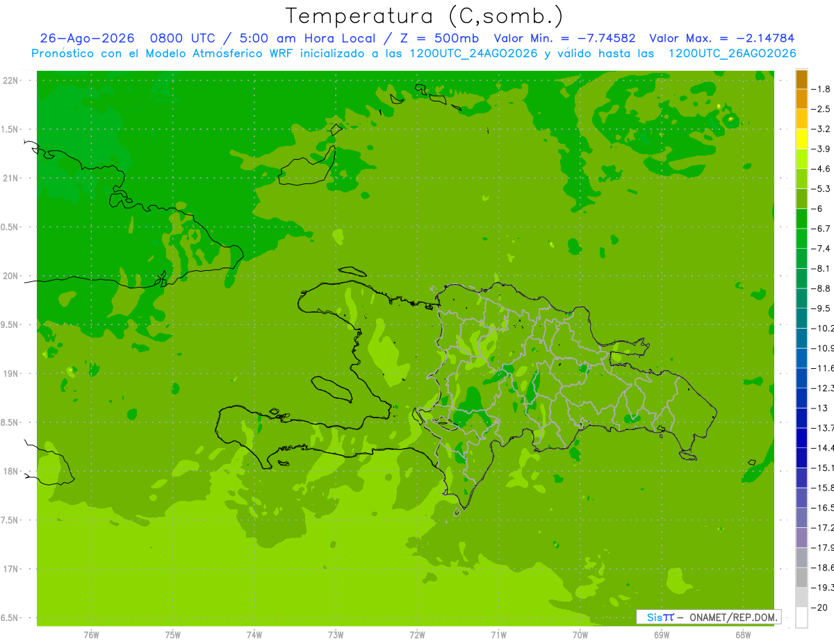
Task: Pick the teal swatch between -9.5 and -10.2
Action: [801, 318]
